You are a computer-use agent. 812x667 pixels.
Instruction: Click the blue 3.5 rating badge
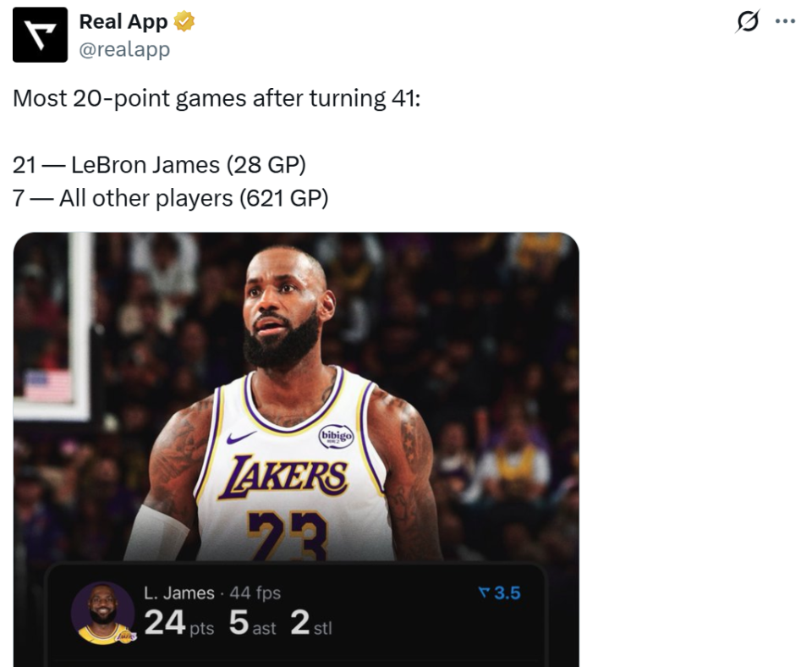click(x=499, y=593)
